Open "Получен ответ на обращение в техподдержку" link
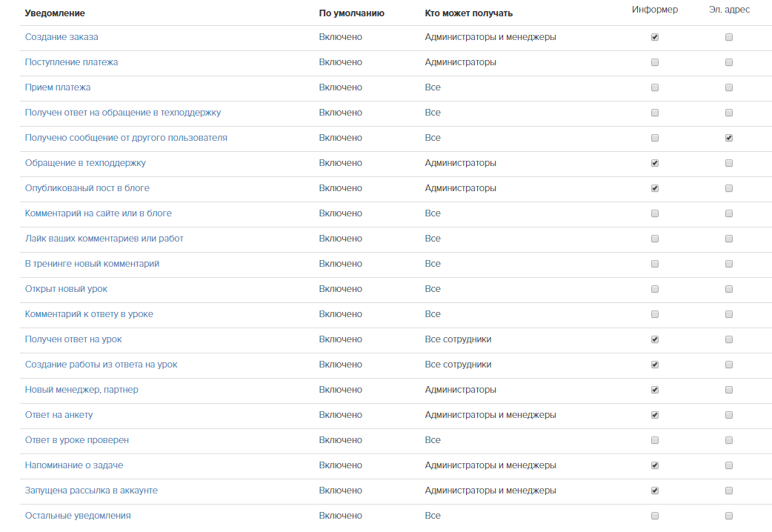The width and height of the screenshot is (772, 532). point(123,113)
